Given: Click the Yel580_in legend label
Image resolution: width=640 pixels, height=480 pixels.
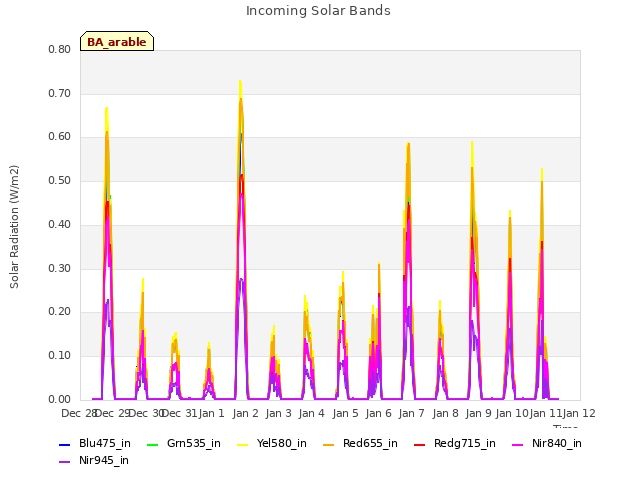Looking at the screenshot, I should (x=281, y=443).
